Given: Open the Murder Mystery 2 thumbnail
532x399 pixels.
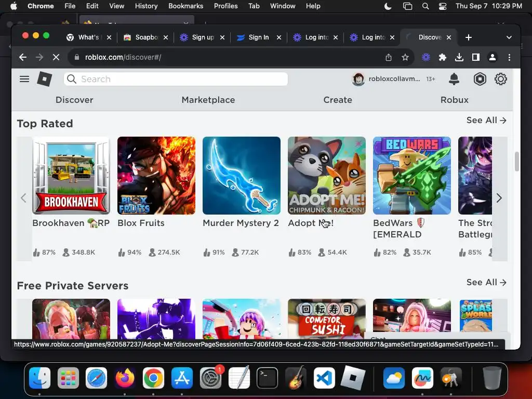Looking at the screenshot, I should click(x=241, y=176).
